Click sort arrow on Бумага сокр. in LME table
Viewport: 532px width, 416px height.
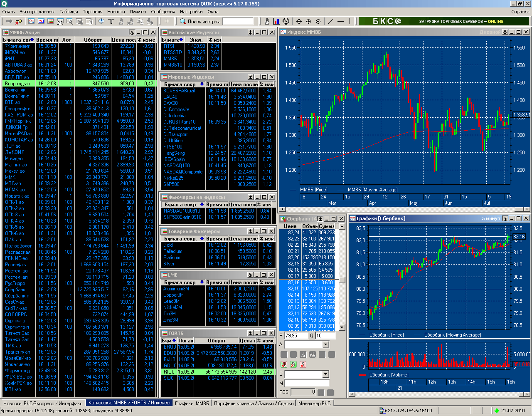tap(202, 282)
